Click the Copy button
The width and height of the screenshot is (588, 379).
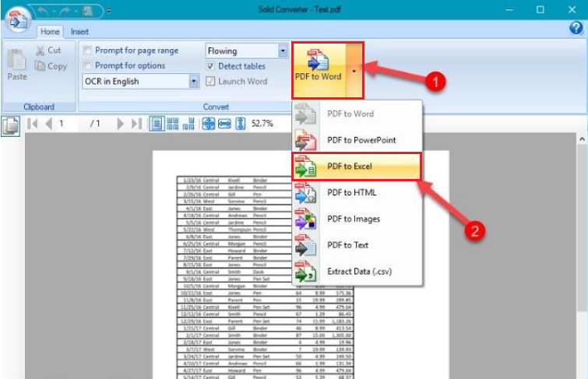(51, 66)
